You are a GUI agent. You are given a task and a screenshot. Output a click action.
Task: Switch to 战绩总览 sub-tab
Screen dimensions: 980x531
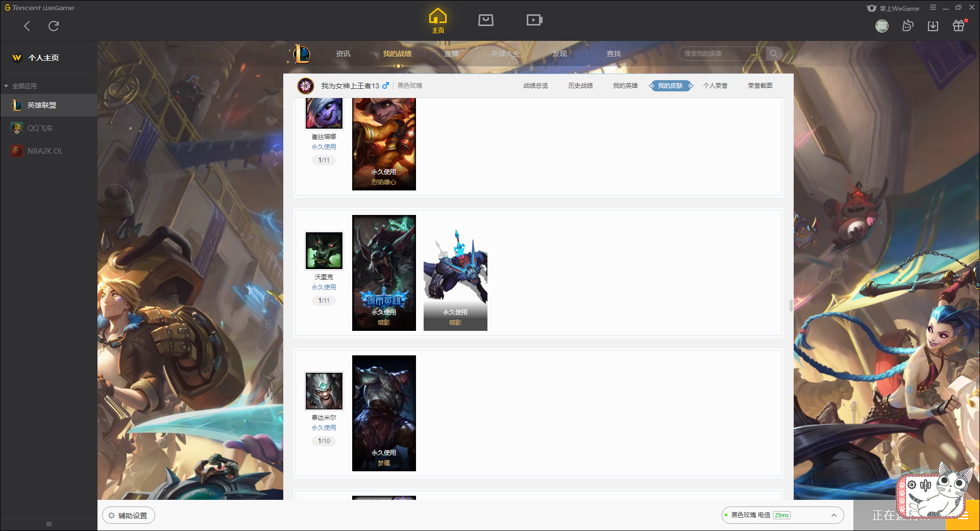(535, 86)
